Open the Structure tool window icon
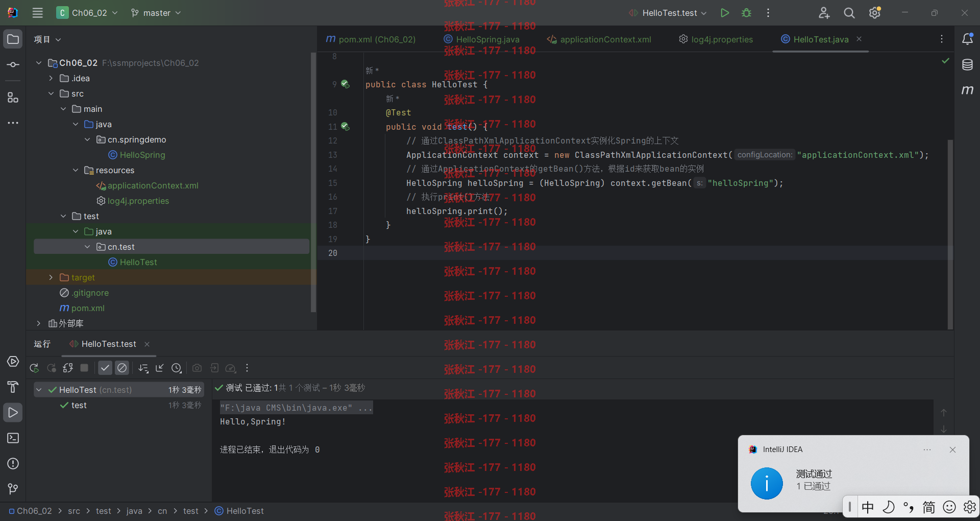This screenshot has height=521, width=980. point(13,98)
